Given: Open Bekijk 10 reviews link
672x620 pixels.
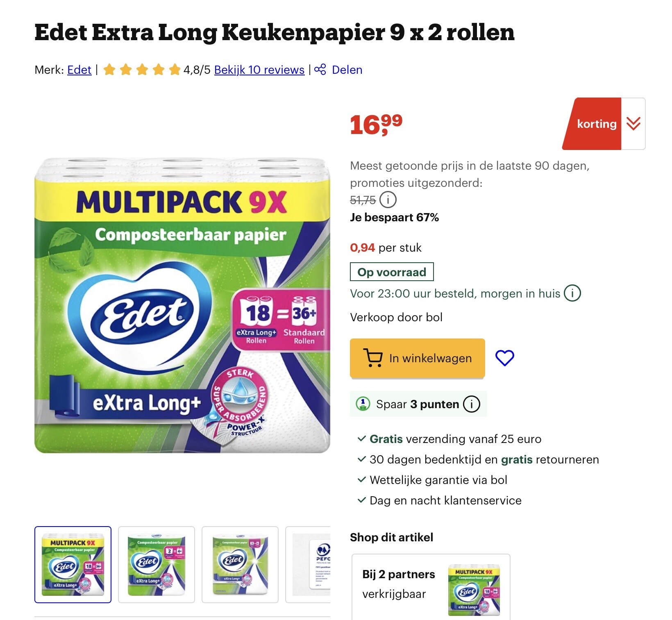Looking at the screenshot, I should 259,70.
